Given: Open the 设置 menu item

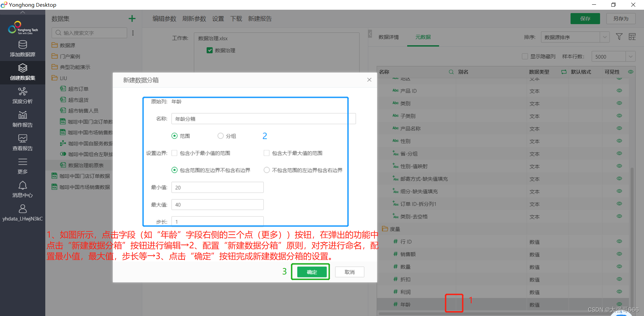Looking at the screenshot, I should pos(218,19).
